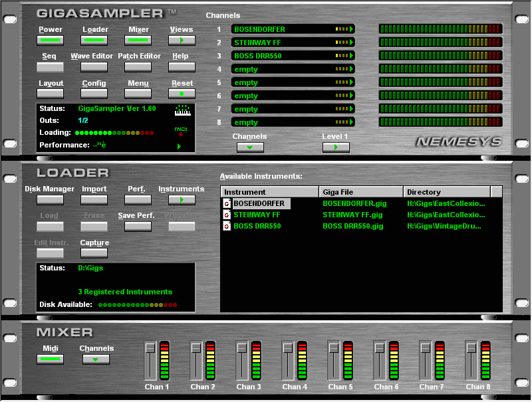This screenshot has width=532, height=402.
Task: Click channel 1 BOSENDORFER name
Action: (x=259, y=29)
